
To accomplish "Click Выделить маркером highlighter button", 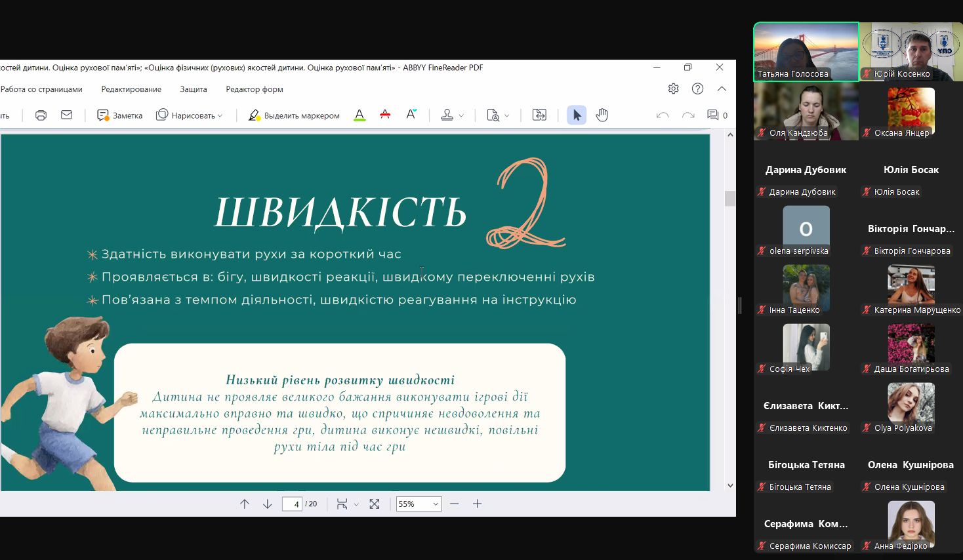I will coord(294,115).
